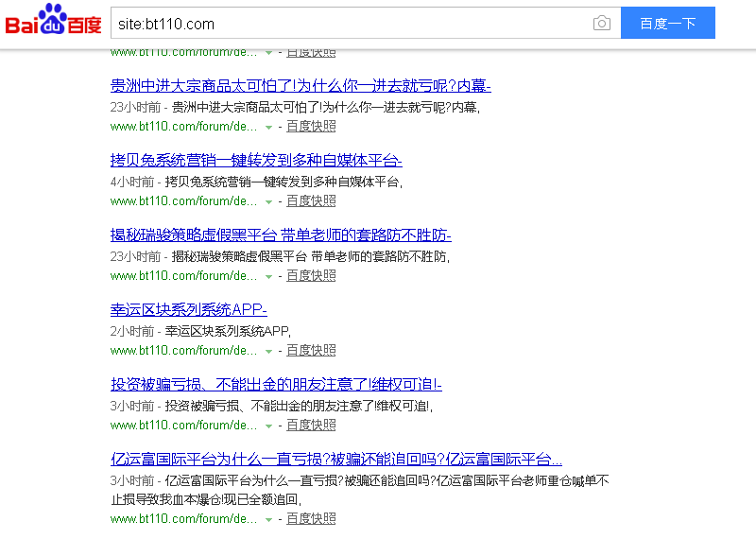The image size is (756, 539).
Task: Open result 亿运富国际平台为什么一直亏损
Action: click(x=336, y=459)
